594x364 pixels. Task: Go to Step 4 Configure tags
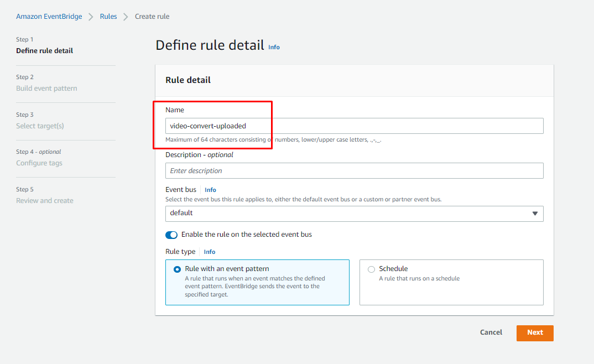point(39,163)
